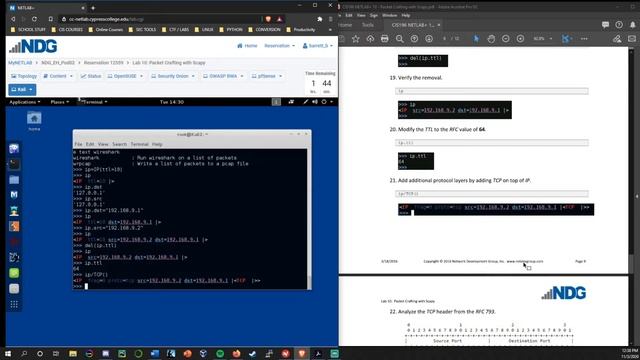
Task: Open Metasploit icon in Kali dock
Action: pyautogui.click(x=14, y=195)
